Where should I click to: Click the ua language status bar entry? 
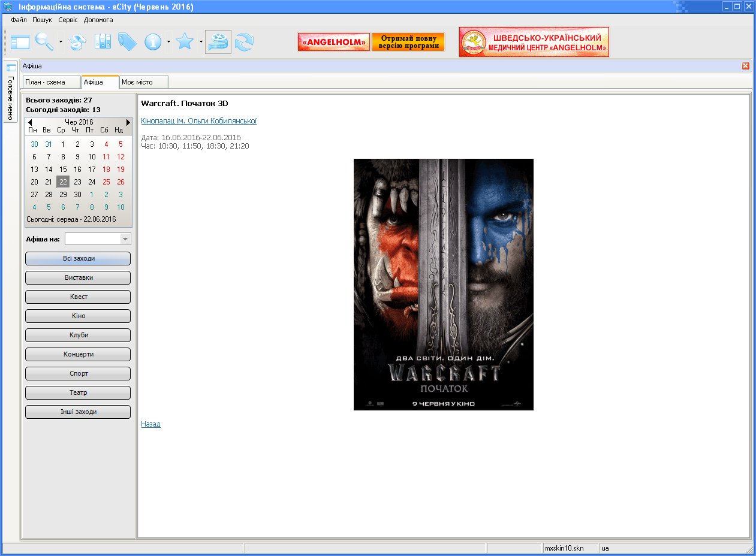click(606, 548)
